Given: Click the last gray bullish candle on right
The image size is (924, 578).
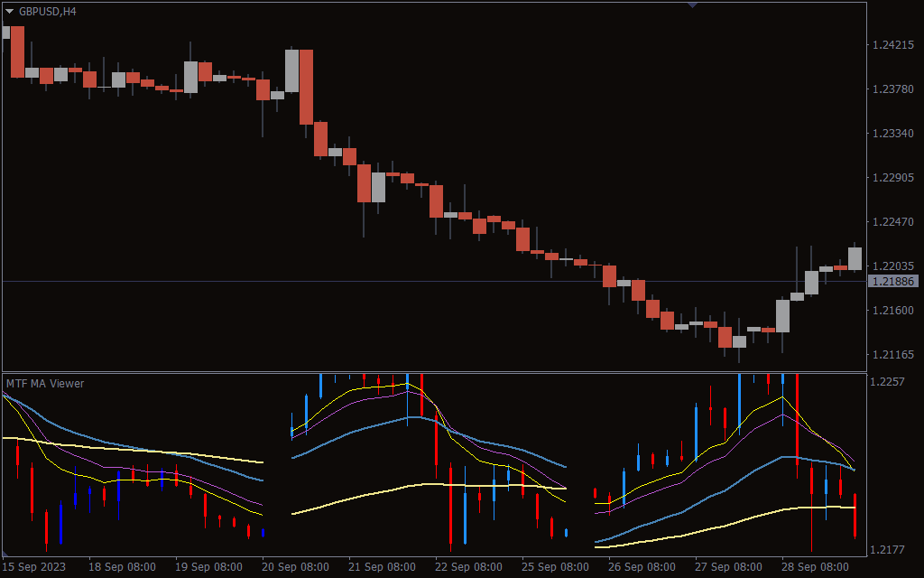Looking at the screenshot, I should point(855,259).
